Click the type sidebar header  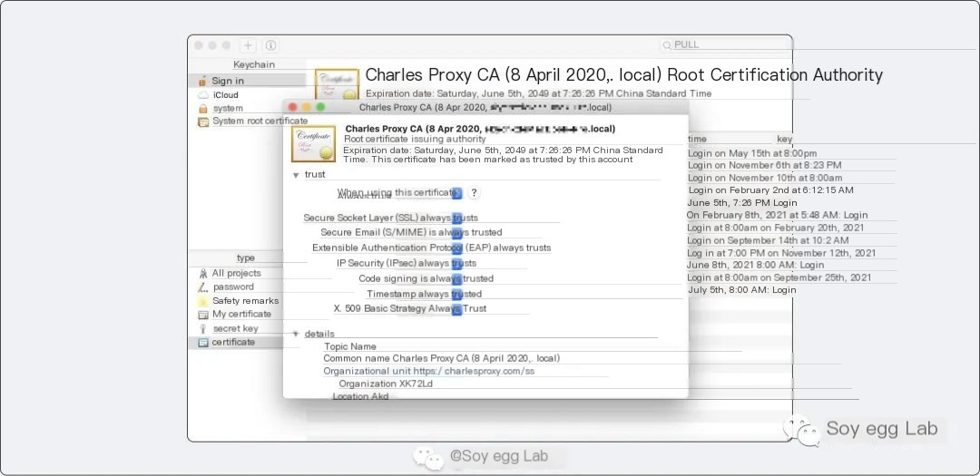tap(246, 258)
